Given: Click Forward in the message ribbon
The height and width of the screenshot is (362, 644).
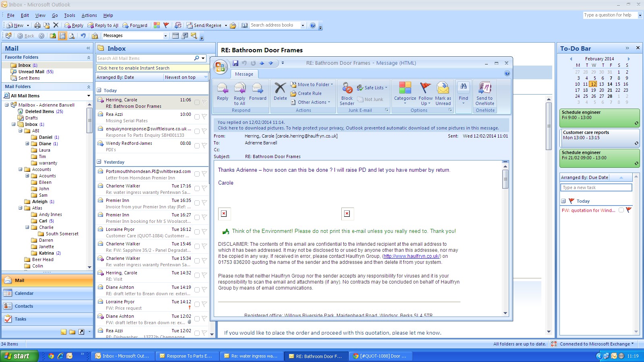Looking at the screenshot, I should point(258,92).
